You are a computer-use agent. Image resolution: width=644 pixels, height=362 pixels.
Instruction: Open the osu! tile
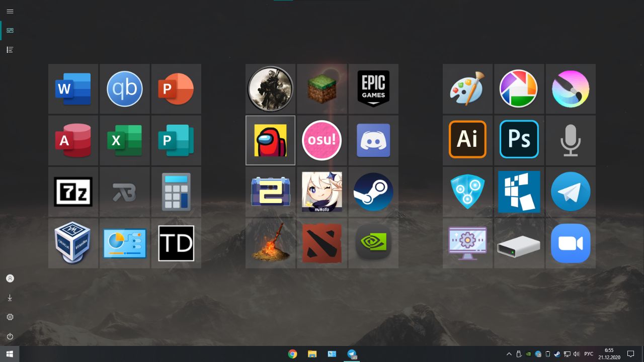tap(322, 140)
